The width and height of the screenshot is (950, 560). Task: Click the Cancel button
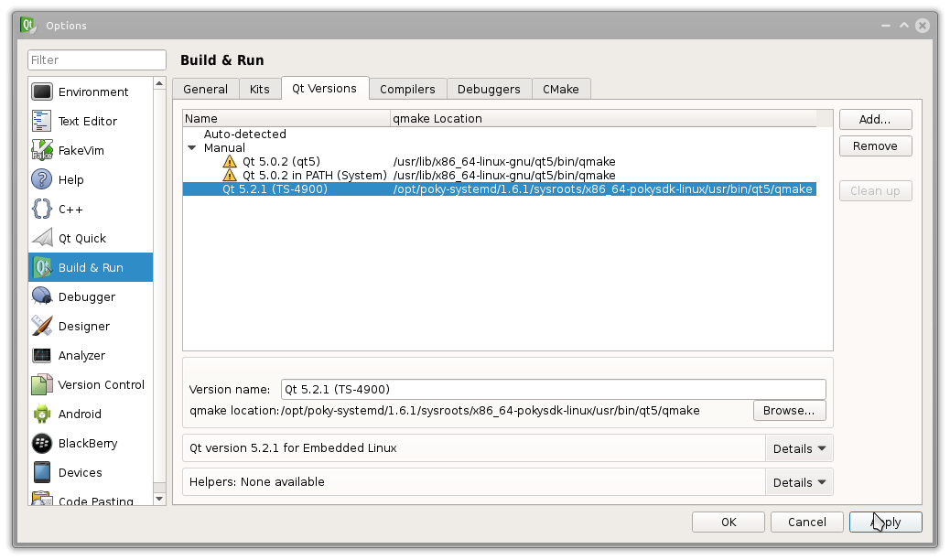click(806, 522)
